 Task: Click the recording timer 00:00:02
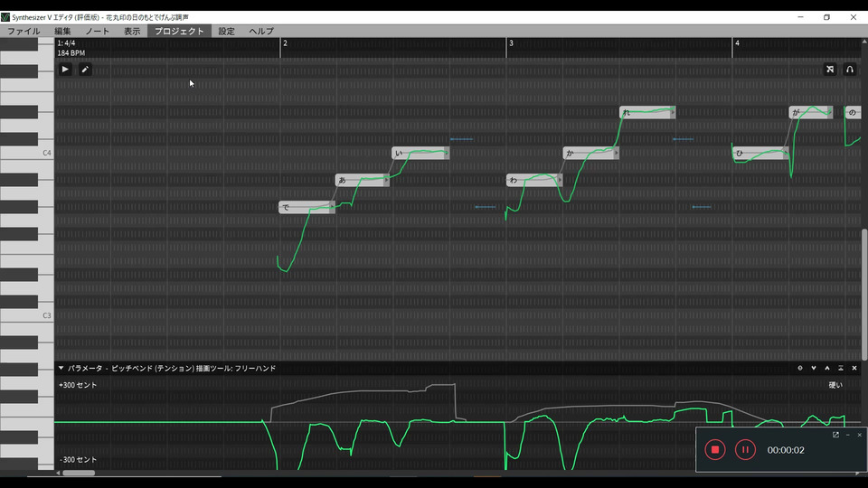(x=786, y=450)
